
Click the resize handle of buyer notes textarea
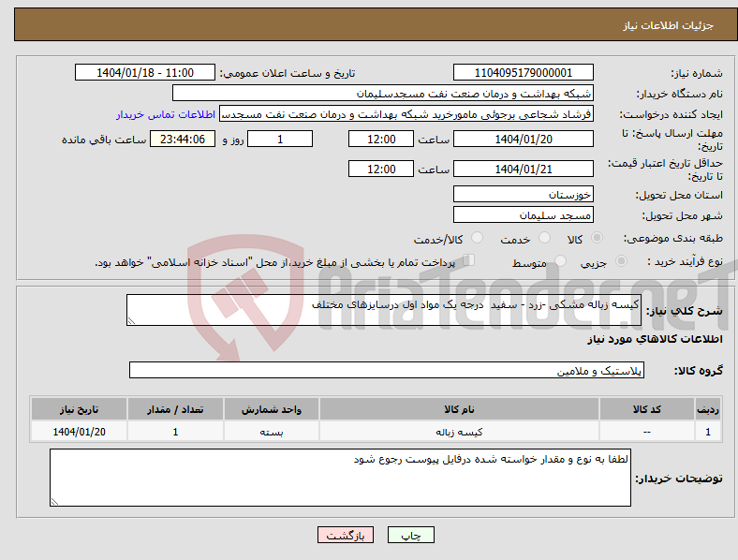tap(54, 502)
